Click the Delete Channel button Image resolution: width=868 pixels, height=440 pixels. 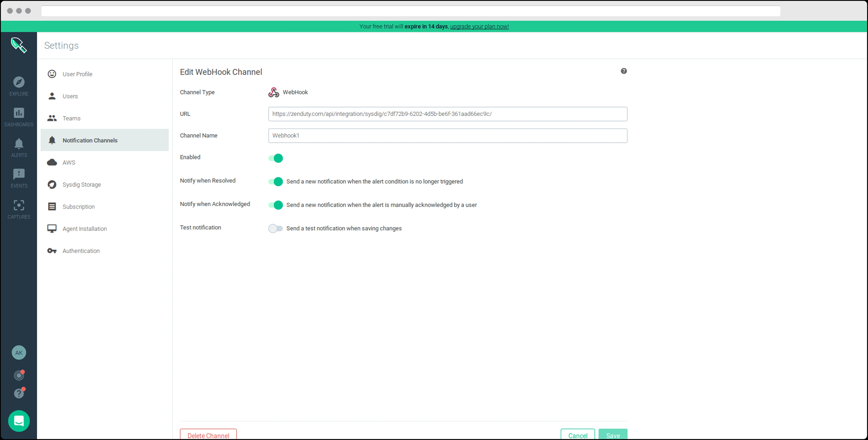[x=208, y=435]
